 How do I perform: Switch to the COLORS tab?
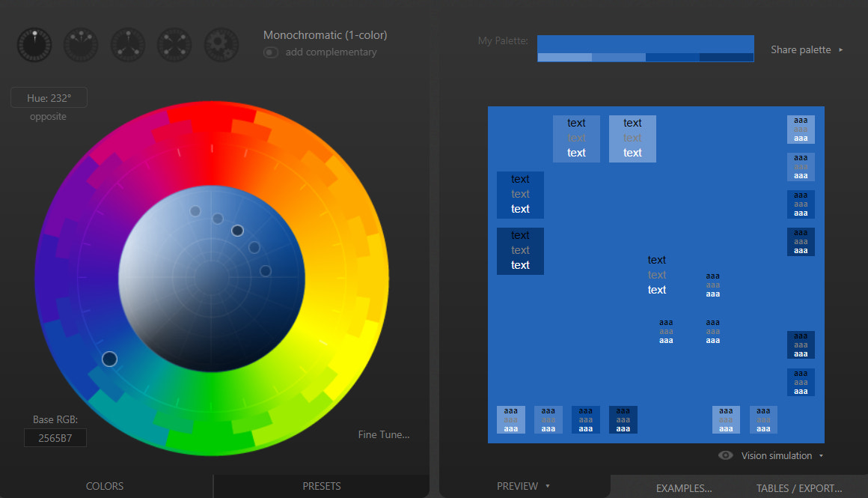click(105, 486)
